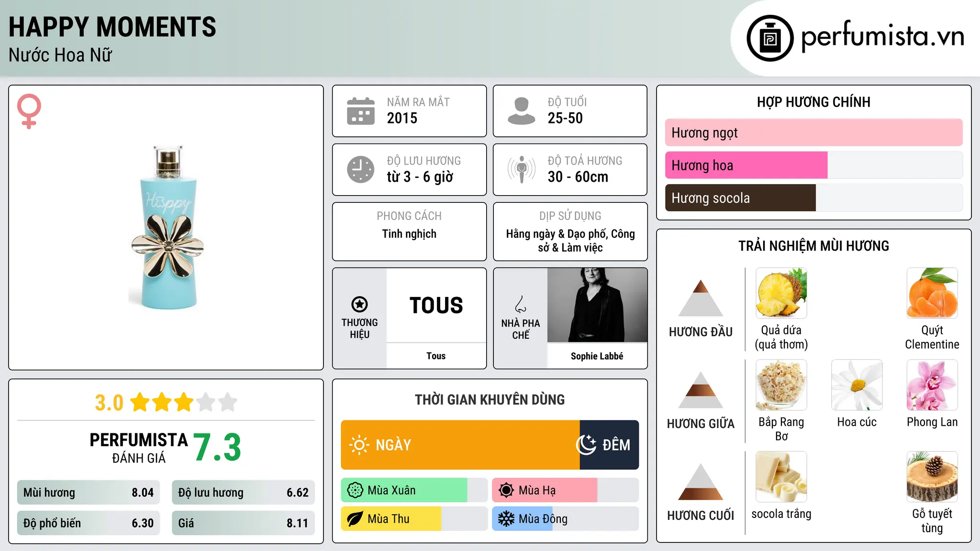Image resolution: width=980 pixels, height=551 pixels.
Task: Click the 7.3 Perfumista rating score
Action: 217,447
